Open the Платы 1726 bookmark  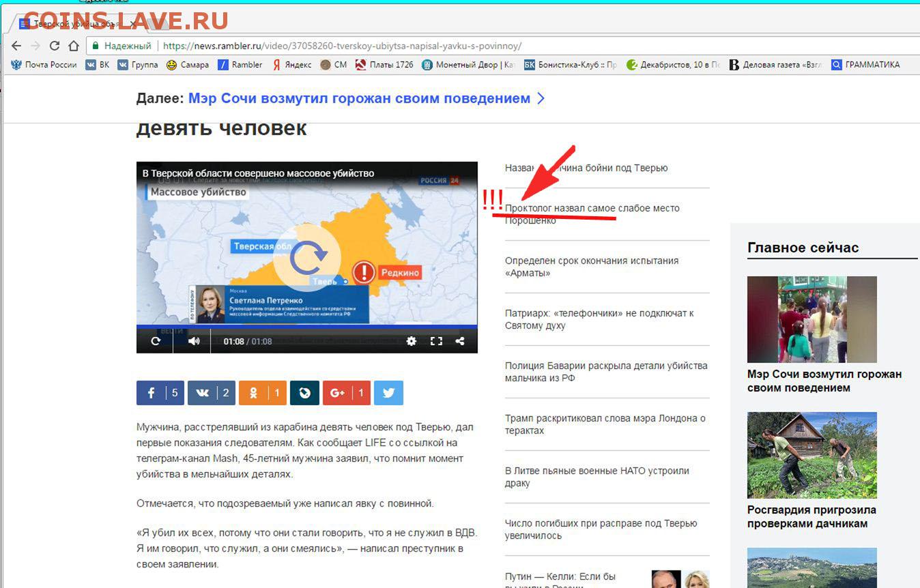point(384,65)
